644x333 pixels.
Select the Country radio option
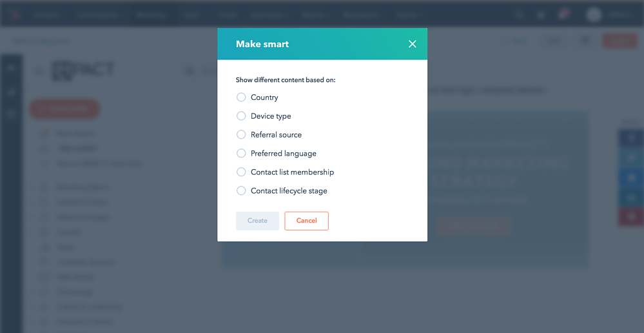coord(241,97)
